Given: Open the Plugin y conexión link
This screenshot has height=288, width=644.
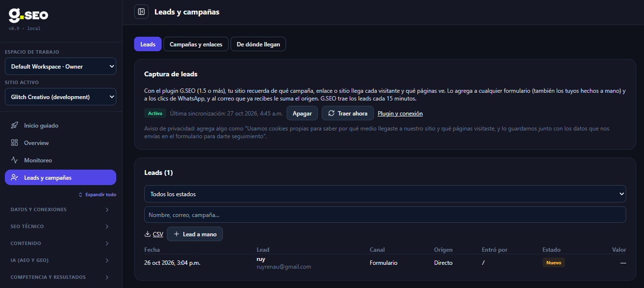Looking at the screenshot, I should coord(400,114).
